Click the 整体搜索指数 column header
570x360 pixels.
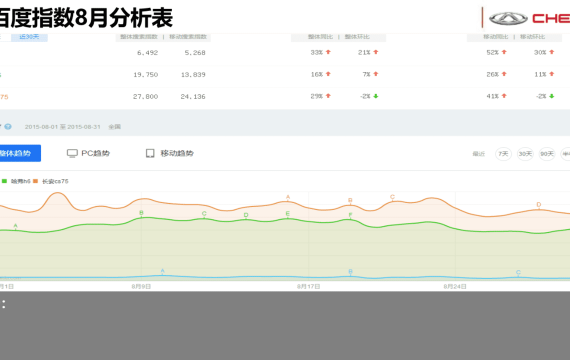pos(139,37)
